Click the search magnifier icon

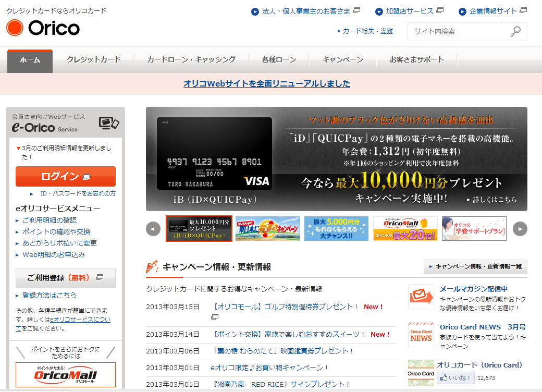(x=515, y=31)
